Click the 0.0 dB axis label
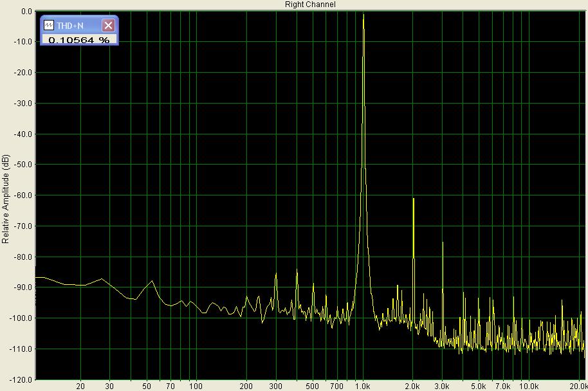This screenshot has width=588, height=391. pos(26,12)
